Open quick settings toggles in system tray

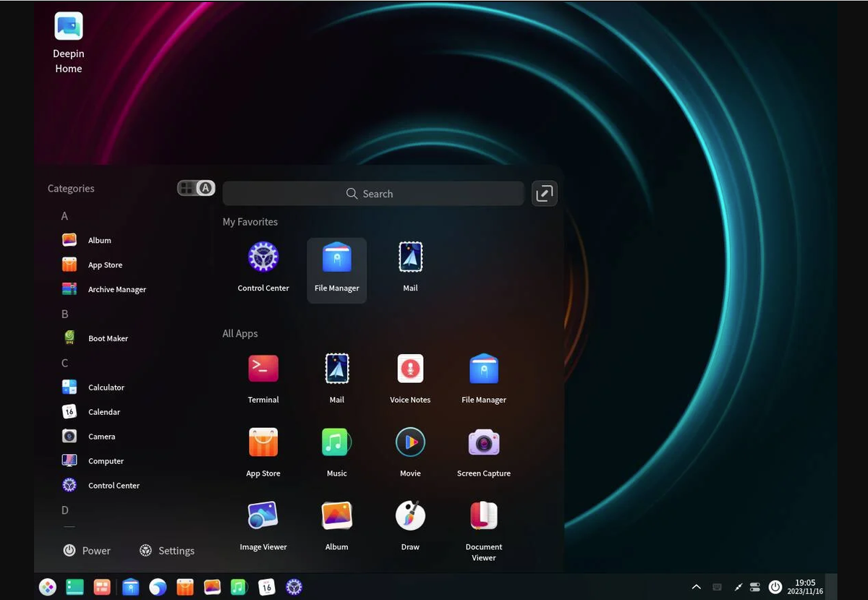tap(755, 587)
